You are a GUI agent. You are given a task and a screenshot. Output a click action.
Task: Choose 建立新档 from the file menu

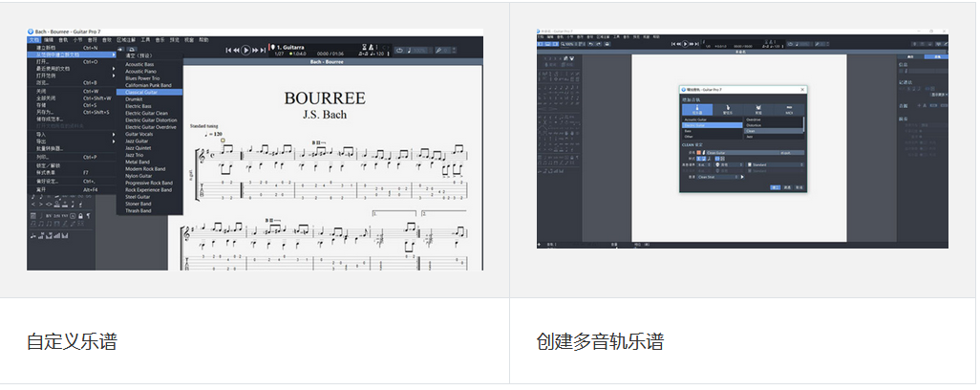point(72,48)
